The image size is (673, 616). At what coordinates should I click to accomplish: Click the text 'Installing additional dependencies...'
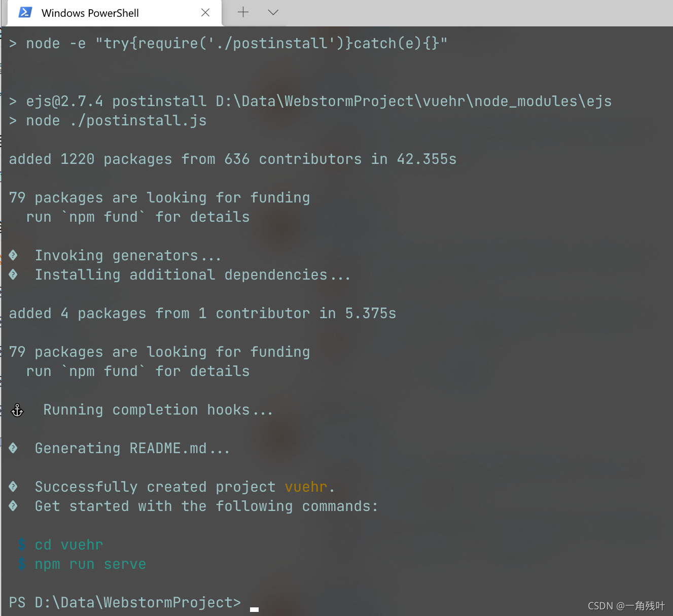[x=193, y=275]
